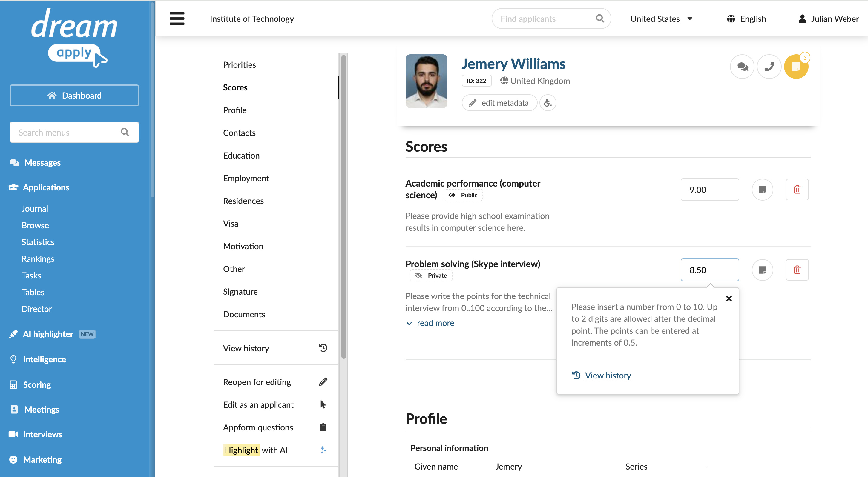
Task: Open Interviews in the sidebar
Action: point(42,434)
